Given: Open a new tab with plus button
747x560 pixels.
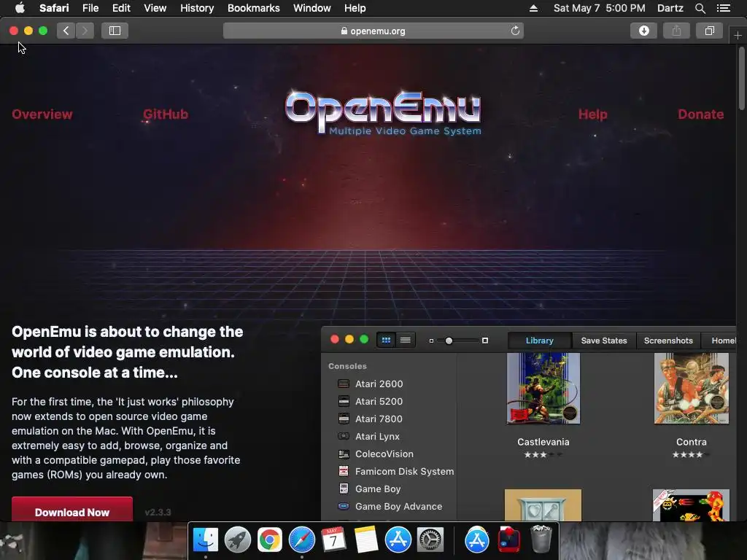Looking at the screenshot, I should click(738, 36).
